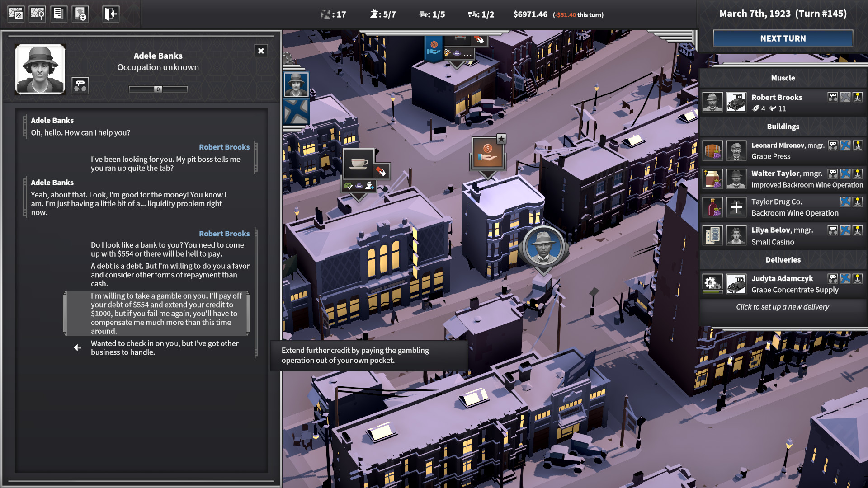
Task: Toggle the map pin marker for Walter Taylor
Action: pos(859,174)
